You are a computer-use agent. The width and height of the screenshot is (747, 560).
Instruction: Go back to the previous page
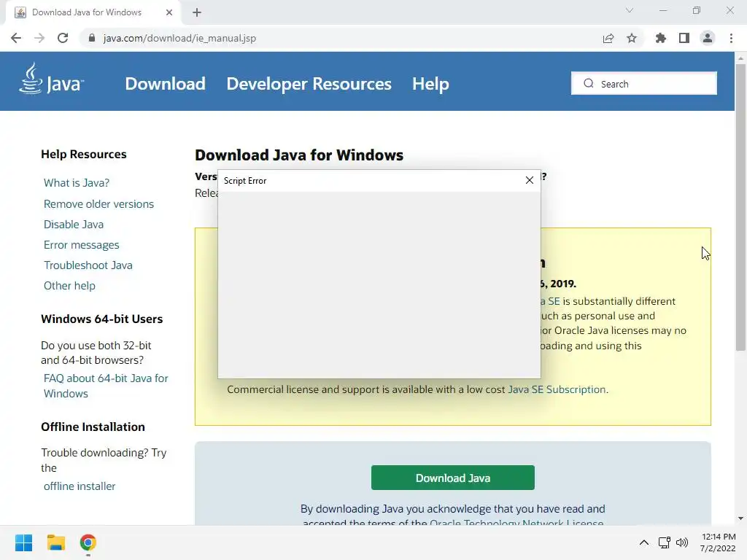(x=16, y=38)
